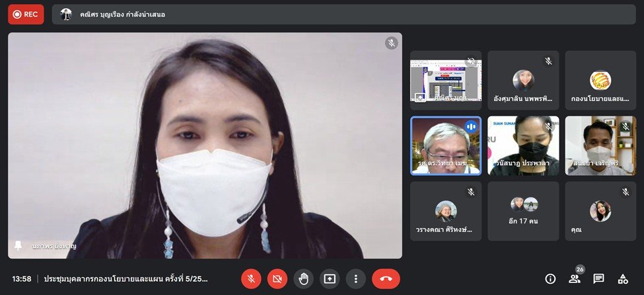Click the muted mic icon on main video
Screen dimensions: 644x295
392,43
